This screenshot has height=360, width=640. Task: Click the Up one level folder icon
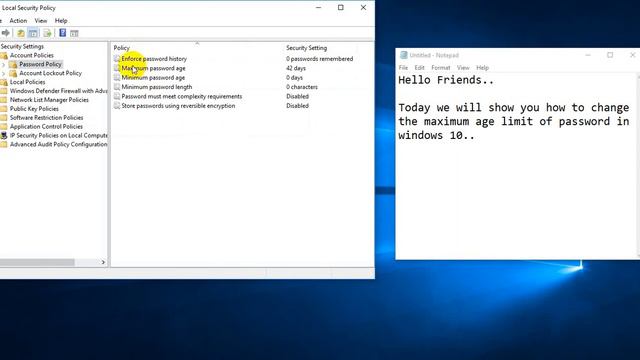point(21,33)
